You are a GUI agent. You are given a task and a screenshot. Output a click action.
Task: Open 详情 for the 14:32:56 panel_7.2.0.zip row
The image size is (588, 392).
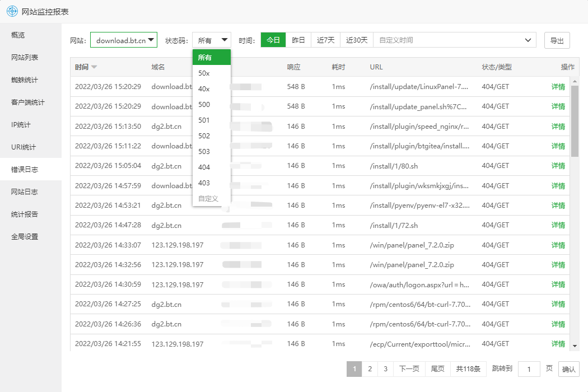tap(558, 265)
